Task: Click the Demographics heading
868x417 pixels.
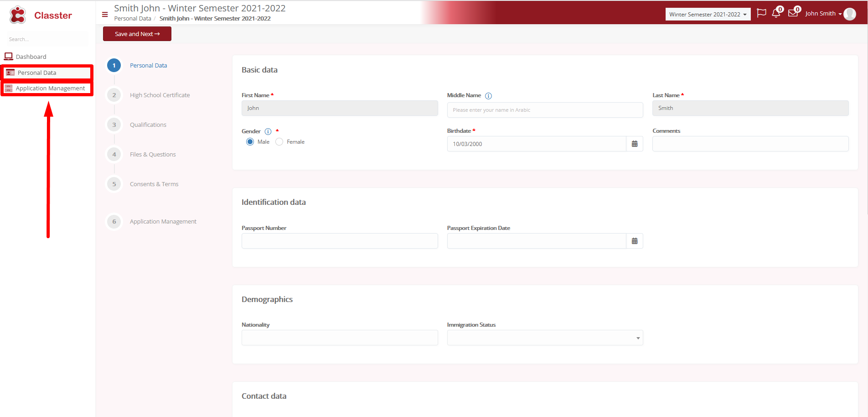Action: tap(267, 299)
